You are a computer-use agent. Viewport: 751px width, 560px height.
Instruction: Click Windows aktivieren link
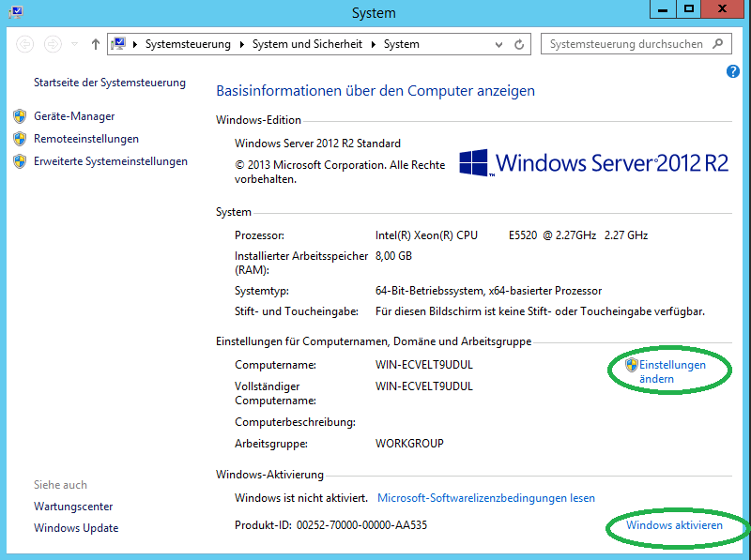[674, 525]
